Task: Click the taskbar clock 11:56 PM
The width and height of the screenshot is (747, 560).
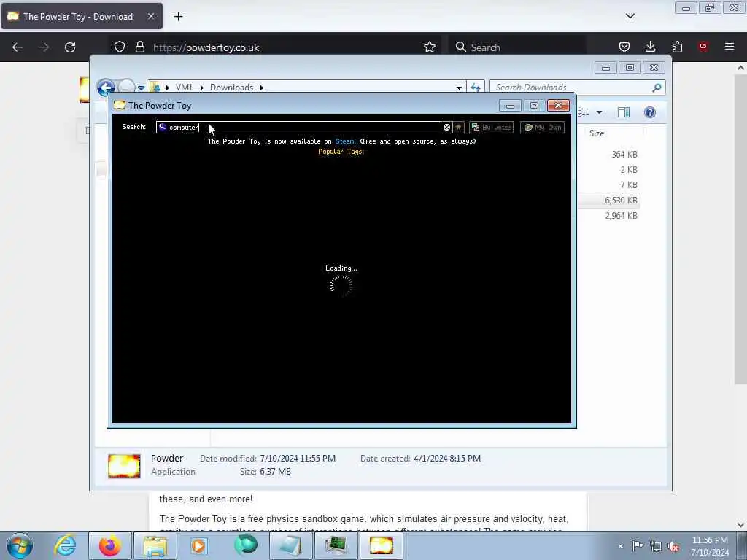Action: click(x=710, y=540)
